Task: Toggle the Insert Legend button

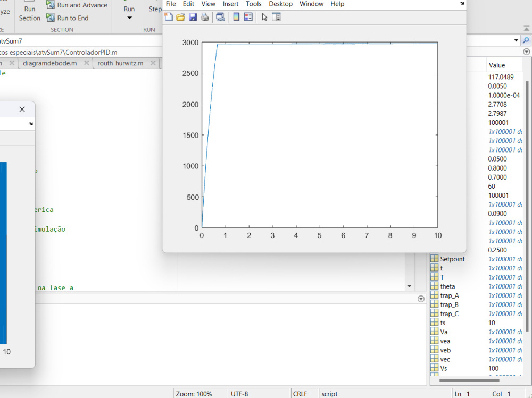Action: pos(247,17)
